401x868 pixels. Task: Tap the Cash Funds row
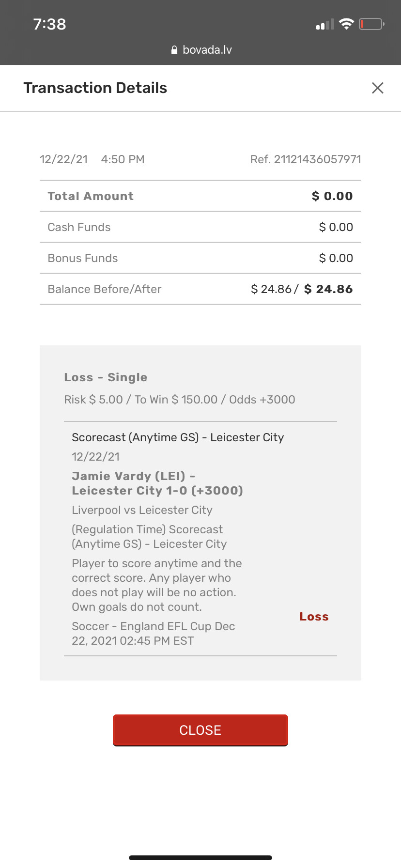tap(200, 227)
